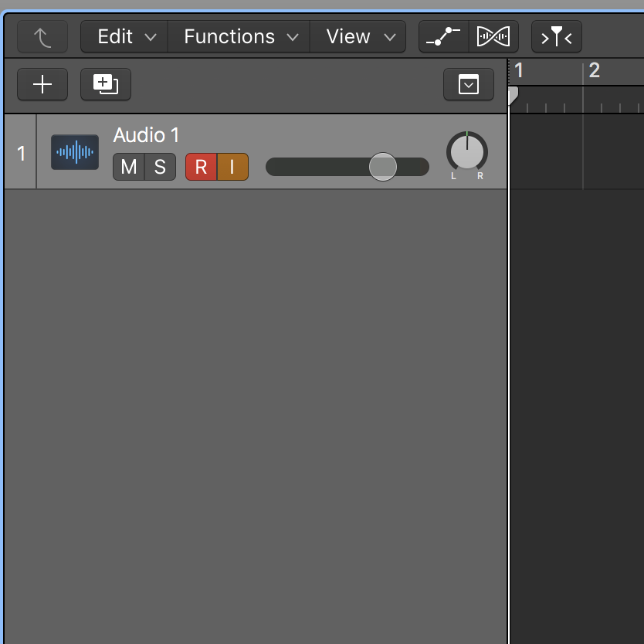Click the Audio 1 pan knob

pos(467,151)
